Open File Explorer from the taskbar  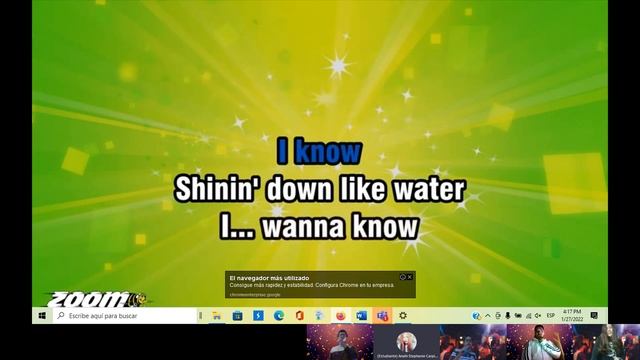217,316
